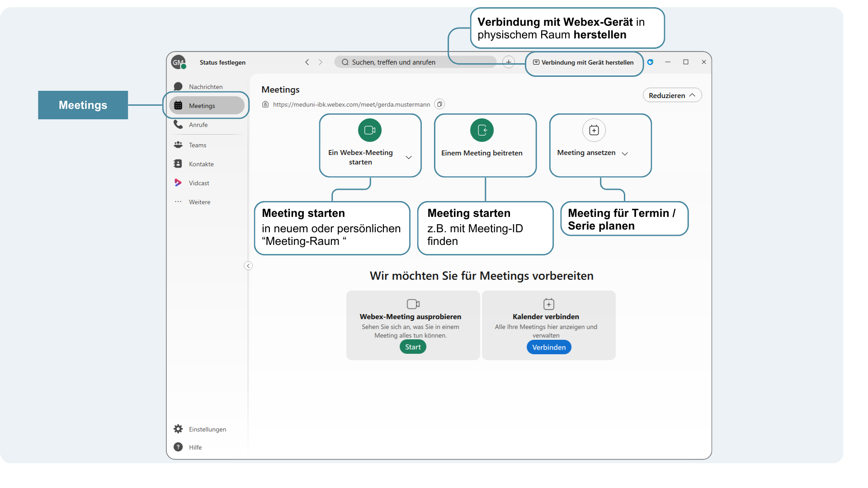This screenshot has height=488, width=868.
Task: Maximize the Webex window
Action: point(686,62)
